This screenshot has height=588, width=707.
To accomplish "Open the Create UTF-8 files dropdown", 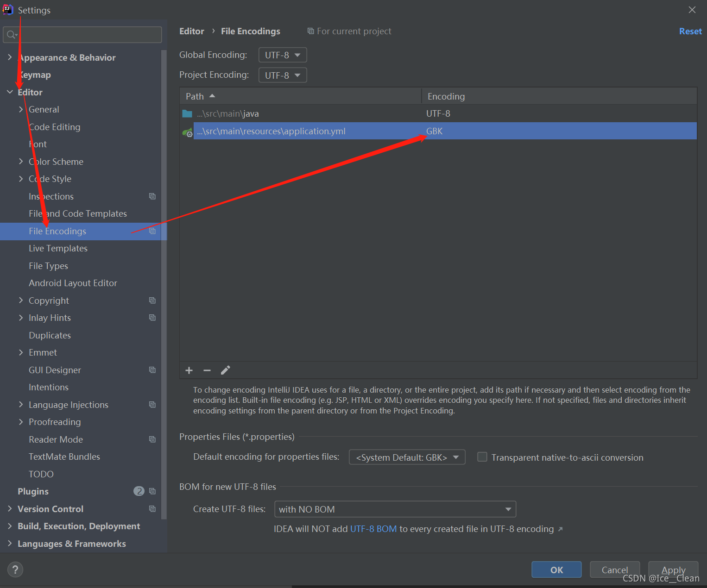I will [395, 509].
